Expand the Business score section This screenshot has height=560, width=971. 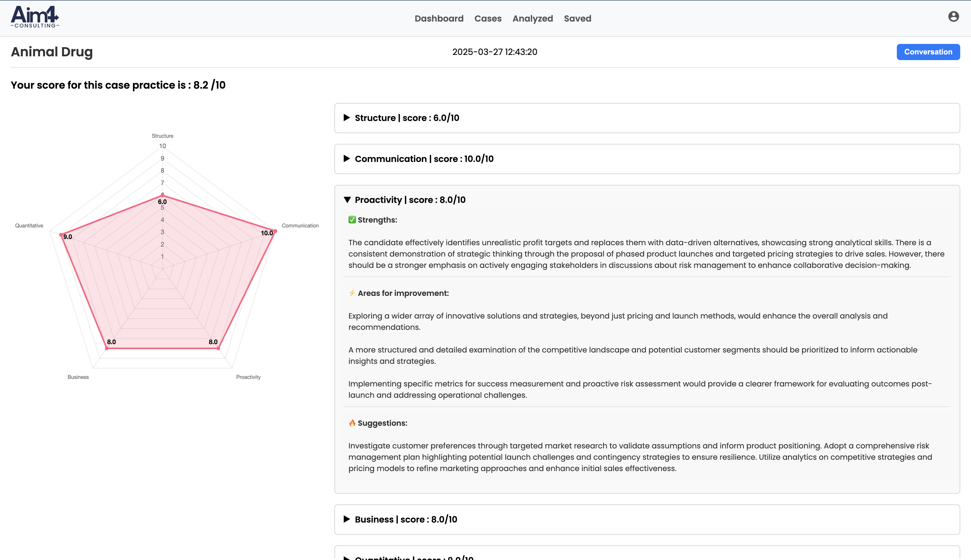click(x=406, y=519)
